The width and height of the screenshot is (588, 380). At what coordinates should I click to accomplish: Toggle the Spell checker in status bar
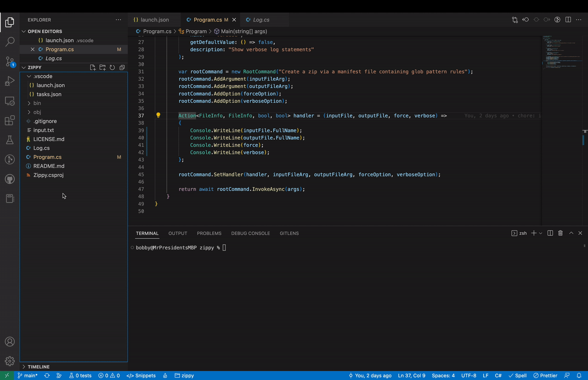click(x=517, y=375)
